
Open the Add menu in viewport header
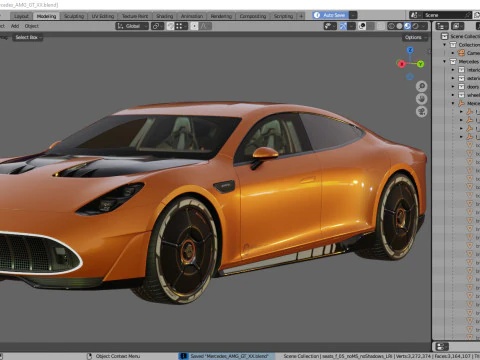click(x=15, y=26)
